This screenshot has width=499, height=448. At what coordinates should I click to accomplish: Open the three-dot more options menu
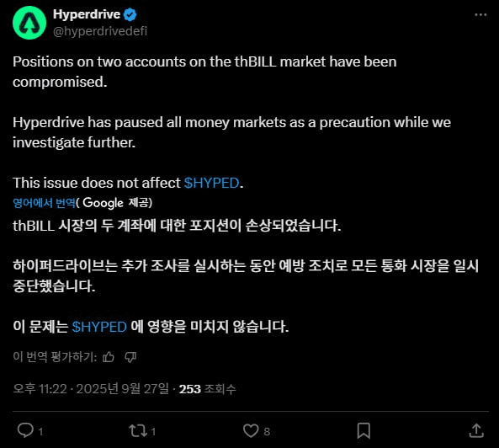(x=480, y=14)
